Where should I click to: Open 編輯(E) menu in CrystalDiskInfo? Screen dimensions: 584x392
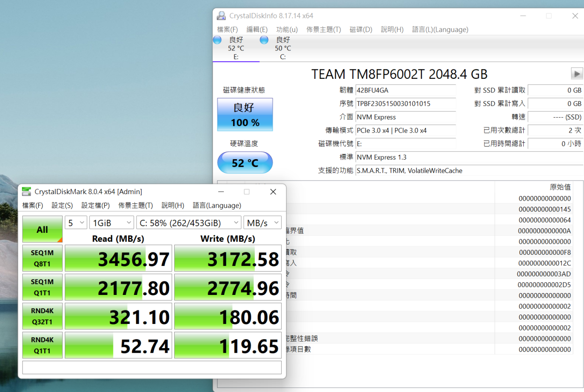tap(257, 29)
